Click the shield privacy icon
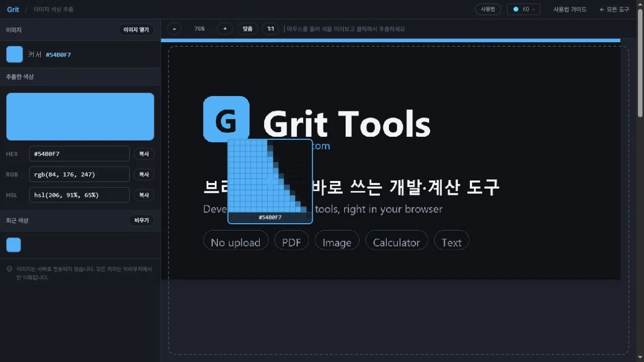 point(9,269)
